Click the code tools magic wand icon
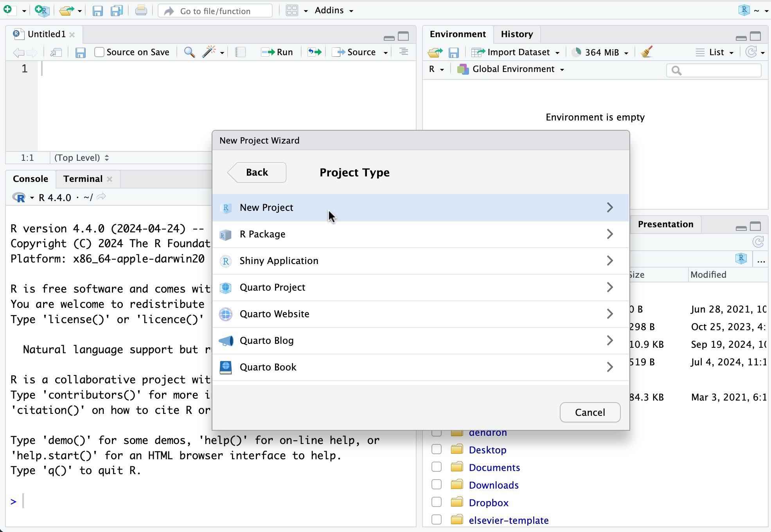This screenshot has height=532, width=771. (209, 52)
